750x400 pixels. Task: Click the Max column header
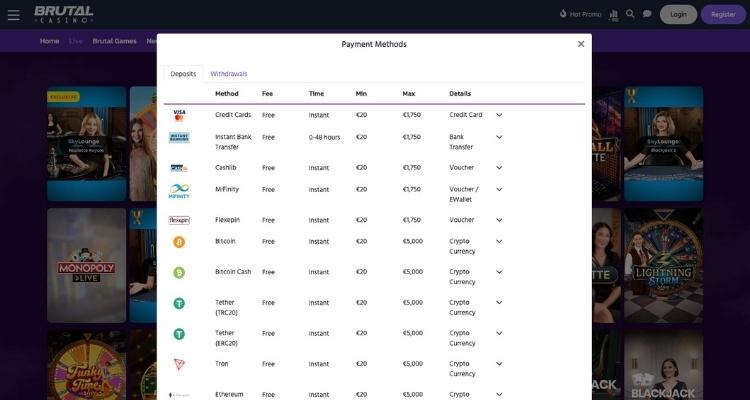(x=408, y=94)
